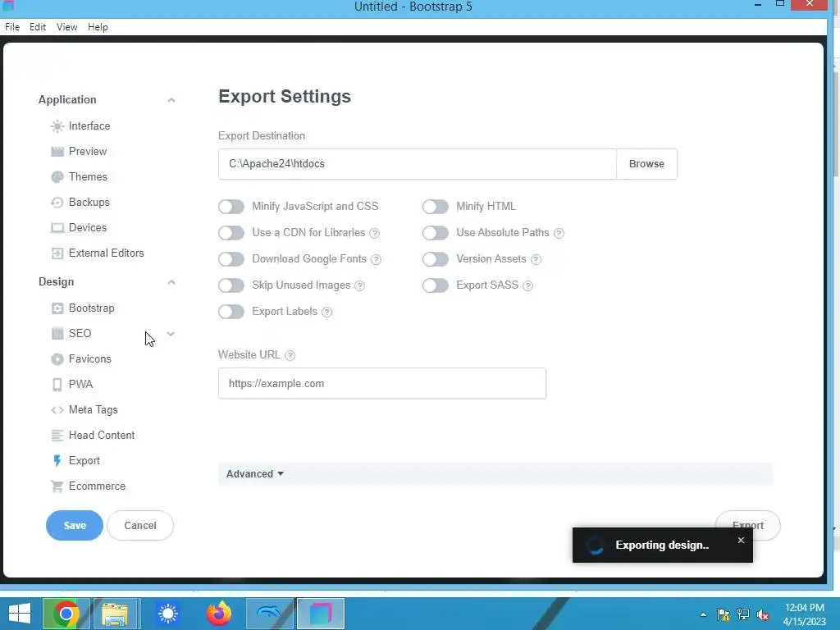The width and height of the screenshot is (840, 630).
Task: Enable the Export Labels switch
Action: (231, 312)
